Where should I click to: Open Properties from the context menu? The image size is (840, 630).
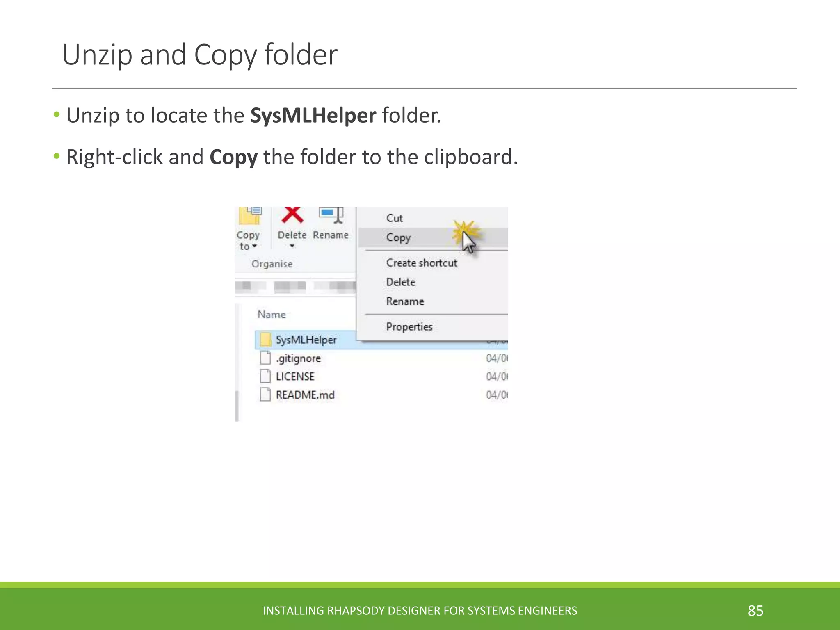pos(409,327)
